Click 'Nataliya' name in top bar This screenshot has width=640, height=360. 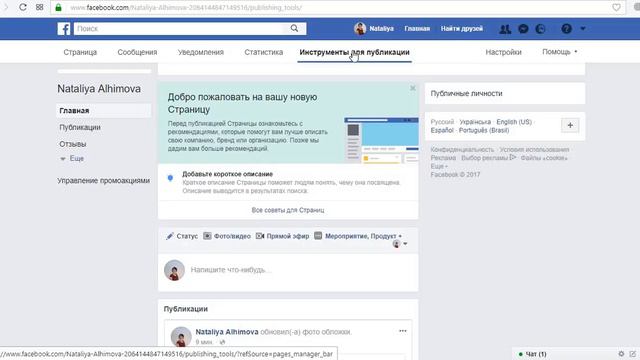click(381, 29)
